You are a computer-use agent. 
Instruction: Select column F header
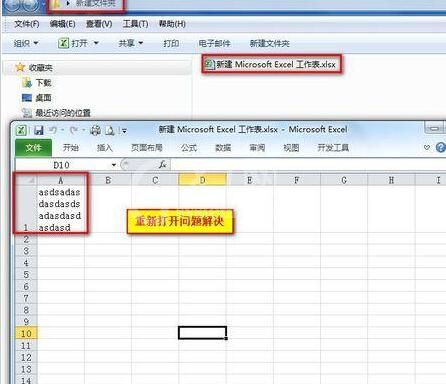(x=297, y=180)
